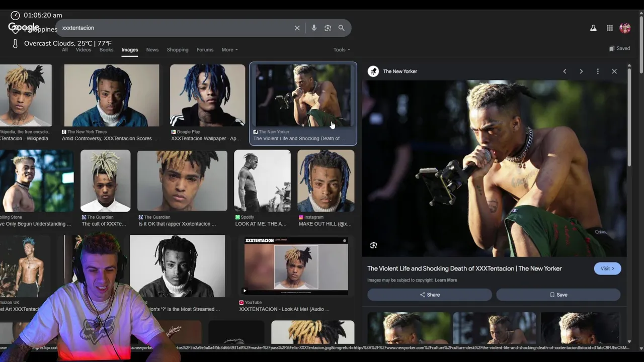The width and height of the screenshot is (644, 362).
Task: Click the Share button
Action: click(430, 295)
